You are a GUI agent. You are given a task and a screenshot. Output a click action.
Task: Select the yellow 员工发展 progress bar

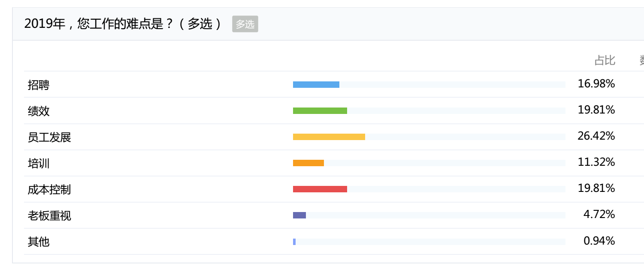pos(329,137)
